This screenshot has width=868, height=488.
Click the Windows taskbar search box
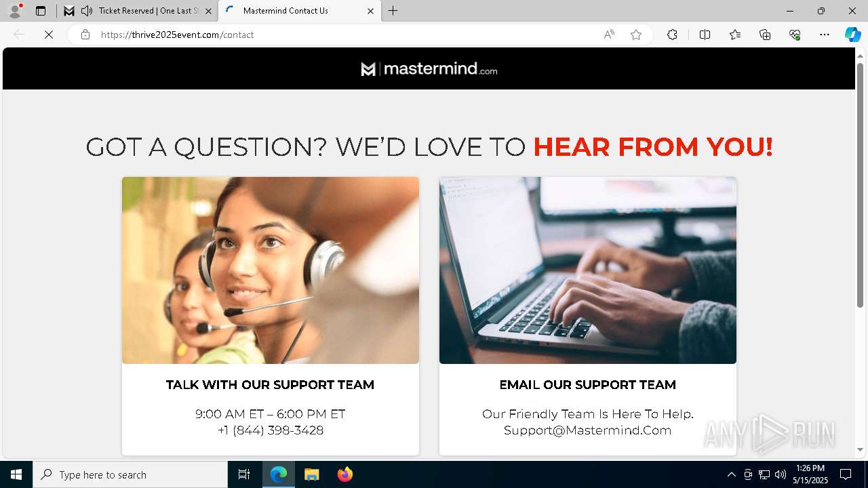(x=130, y=474)
